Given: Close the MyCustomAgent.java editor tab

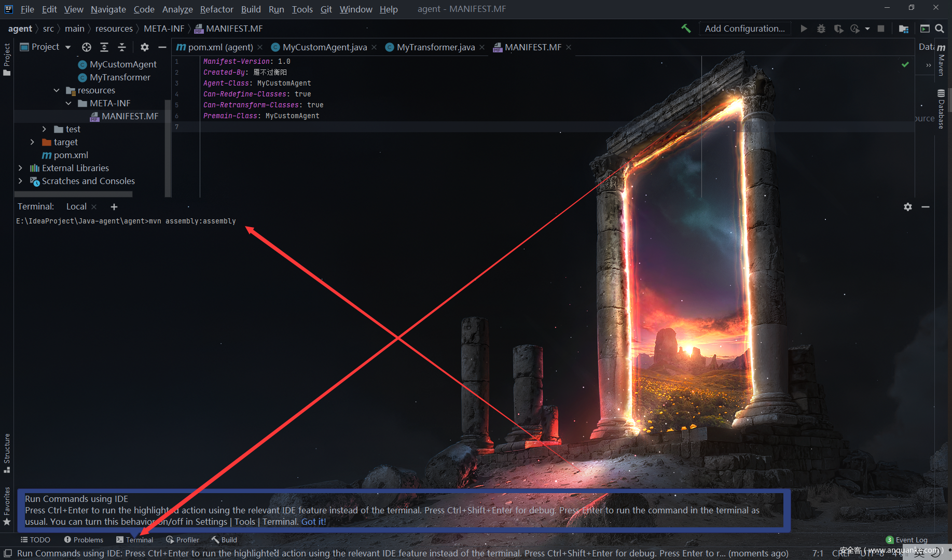Looking at the screenshot, I should coord(374,47).
